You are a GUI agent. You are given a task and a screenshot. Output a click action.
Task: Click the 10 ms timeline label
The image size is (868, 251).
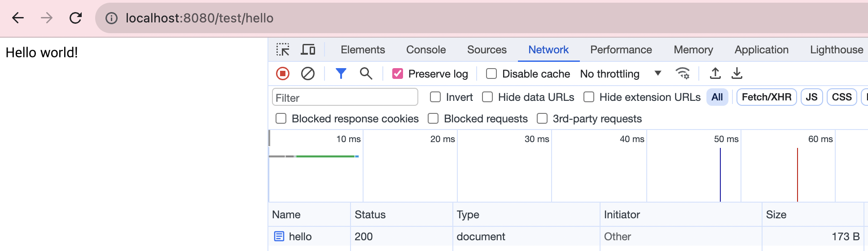(x=348, y=139)
